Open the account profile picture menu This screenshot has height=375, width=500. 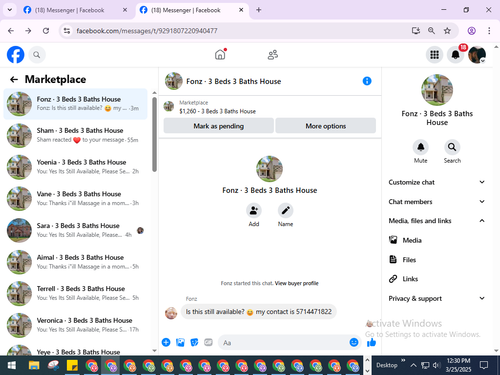coord(477,55)
